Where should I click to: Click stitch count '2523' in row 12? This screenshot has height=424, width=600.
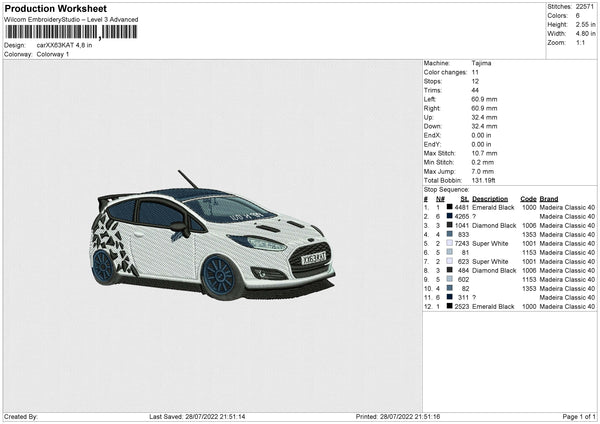point(462,307)
